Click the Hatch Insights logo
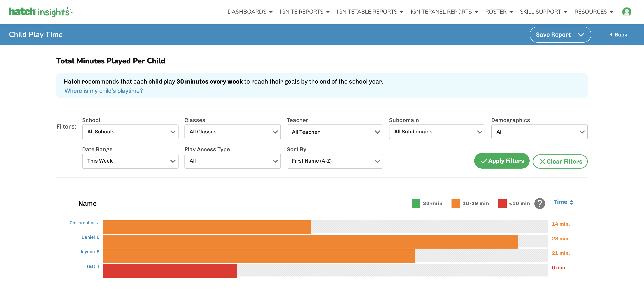The width and height of the screenshot is (644, 291). [40, 12]
